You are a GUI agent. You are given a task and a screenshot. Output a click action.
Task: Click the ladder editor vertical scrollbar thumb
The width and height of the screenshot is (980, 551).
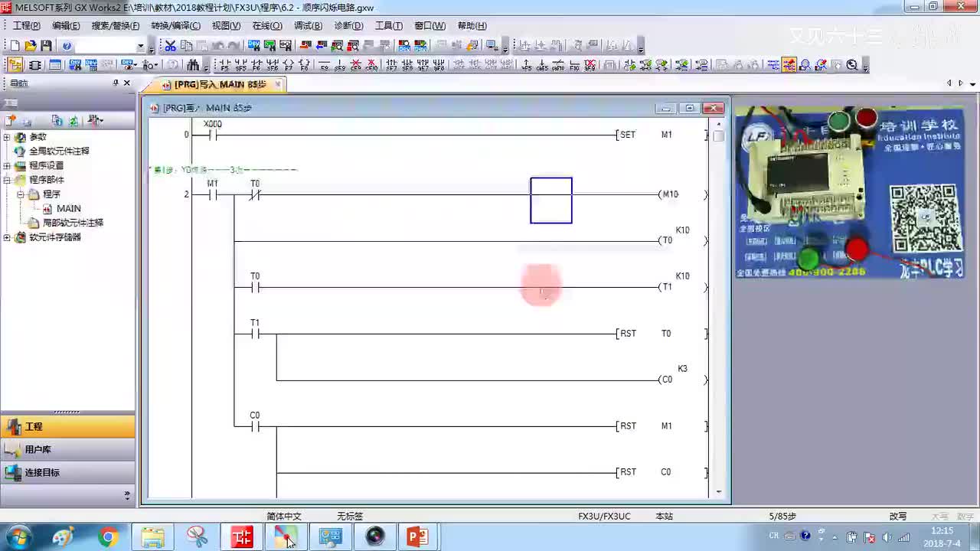[x=718, y=136]
